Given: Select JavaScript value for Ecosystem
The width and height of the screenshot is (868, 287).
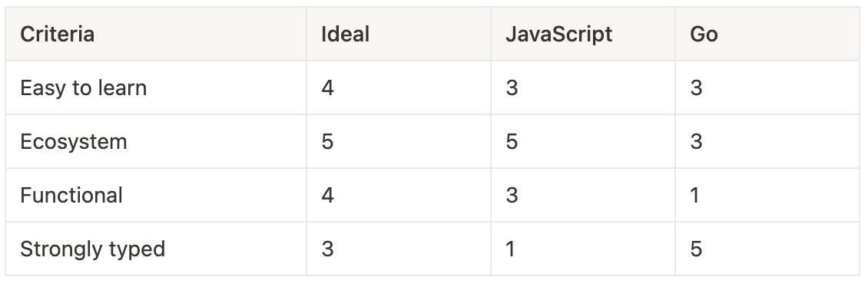Looking at the screenshot, I should [x=583, y=141].
